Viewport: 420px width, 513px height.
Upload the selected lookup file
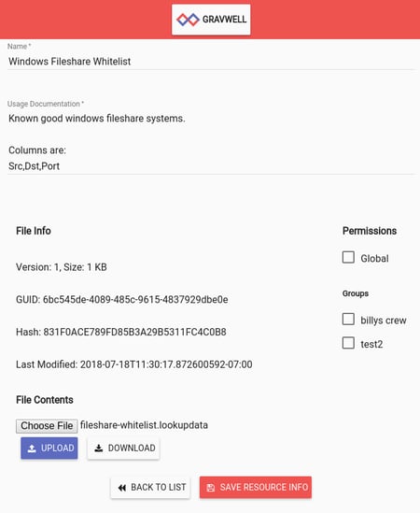[49, 448]
